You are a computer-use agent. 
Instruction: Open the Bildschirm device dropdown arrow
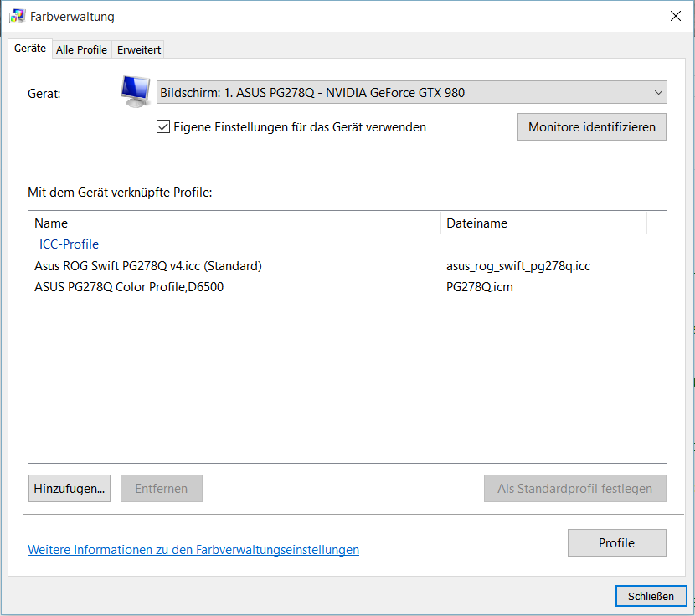click(658, 93)
